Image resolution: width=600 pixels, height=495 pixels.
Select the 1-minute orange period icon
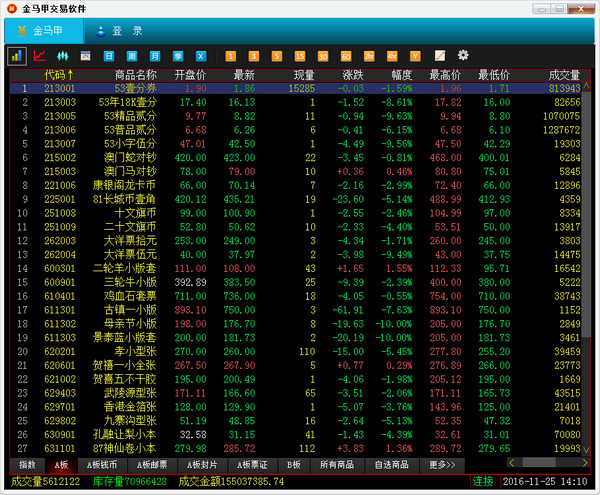[230, 57]
